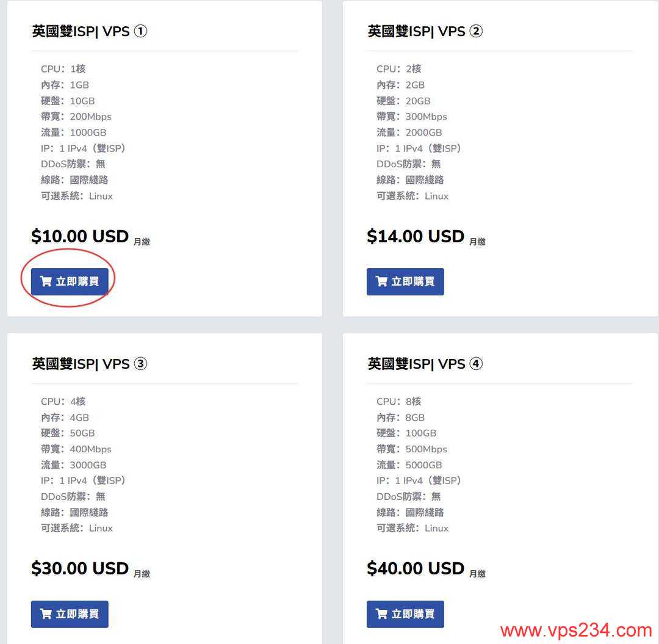
Task: Click the cart icon on VPS ④ buy button
Action: point(381,614)
